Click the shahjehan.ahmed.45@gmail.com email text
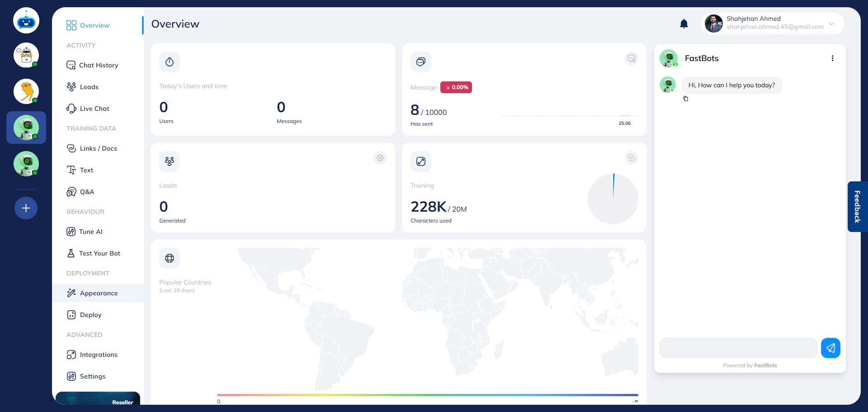The image size is (868, 412). pos(775,27)
